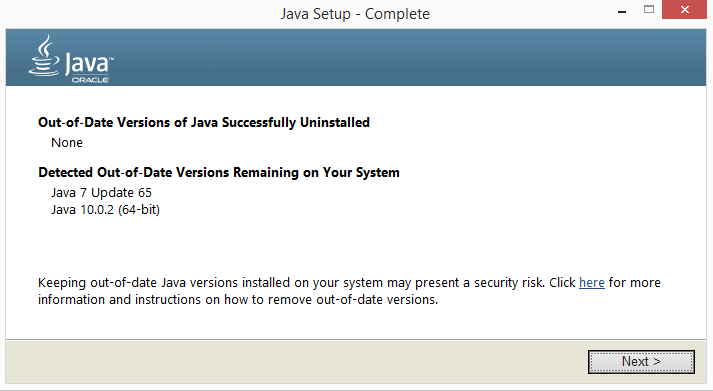The image size is (713, 391).
Task: Select the "Java 10.0.2 (64-bit)" entry
Action: pos(105,210)
